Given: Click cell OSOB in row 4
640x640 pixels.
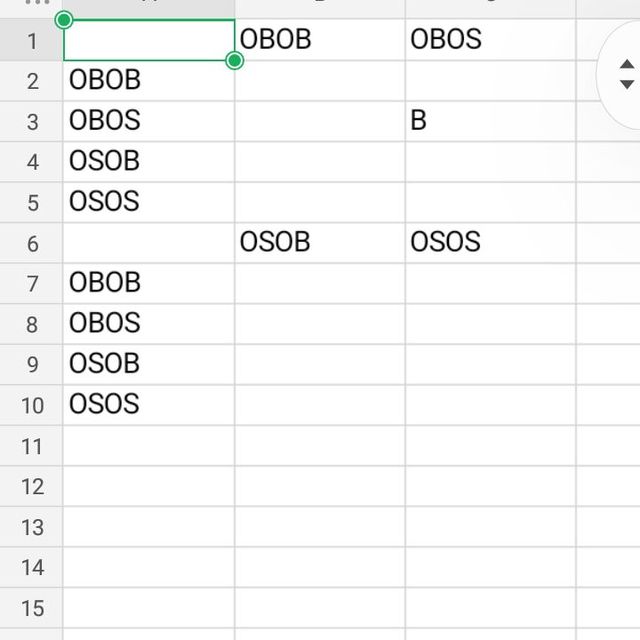Looking at the screenshot, I should click(149, 162).
